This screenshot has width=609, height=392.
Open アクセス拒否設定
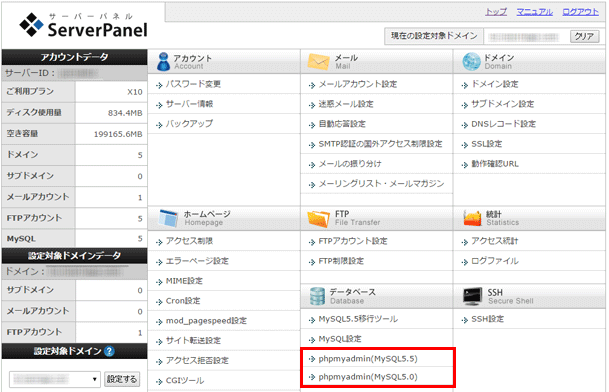[x=197, y=360]
